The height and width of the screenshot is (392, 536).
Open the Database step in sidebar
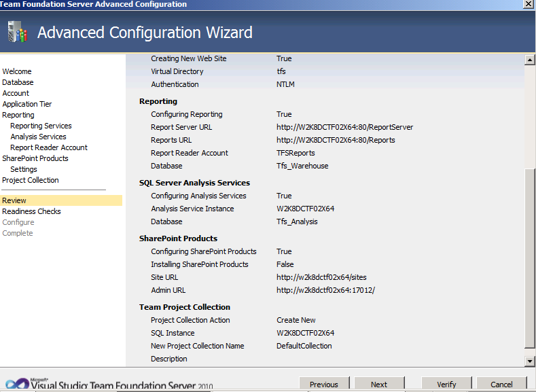click(x=18, y=82)
